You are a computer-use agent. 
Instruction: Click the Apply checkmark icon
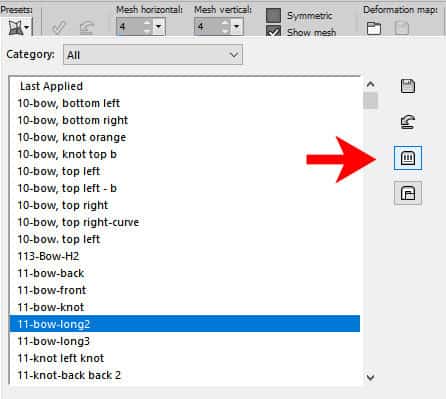click(x=59, y=27)
